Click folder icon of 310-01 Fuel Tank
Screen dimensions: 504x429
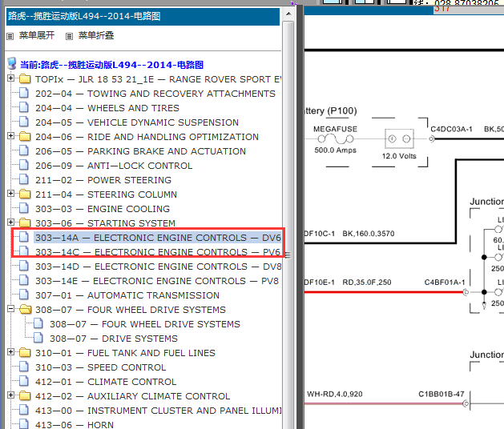25,353
